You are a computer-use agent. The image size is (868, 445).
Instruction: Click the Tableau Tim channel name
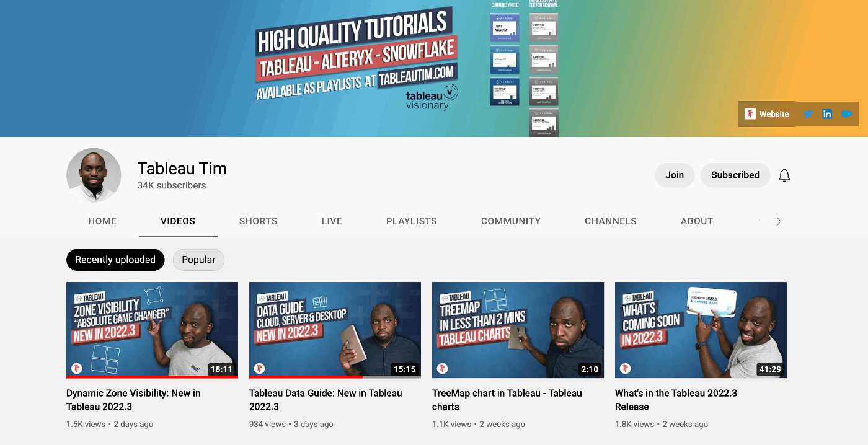tap(182, 168)
